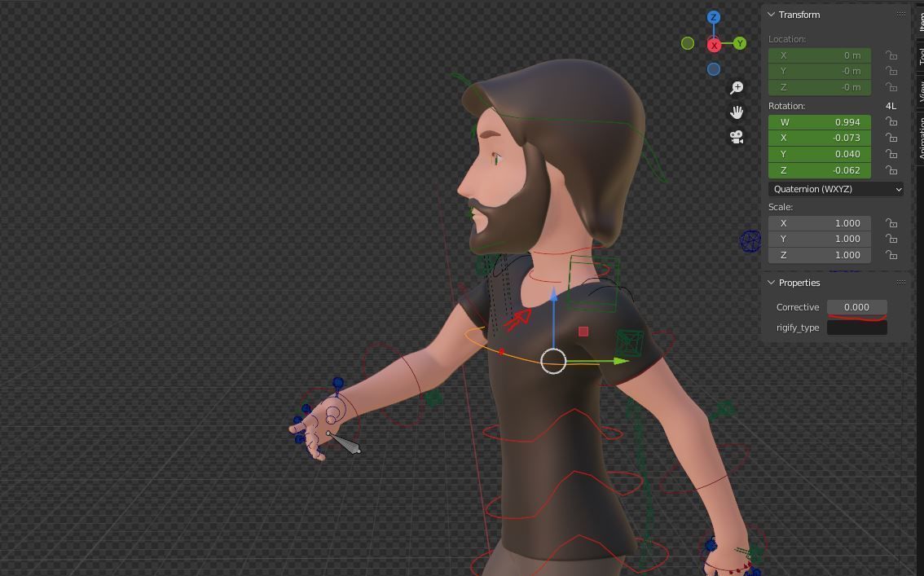Snap view to the green Y axis gizmo ball
Viewport: 924px width, 576px height.
(740, 43)
